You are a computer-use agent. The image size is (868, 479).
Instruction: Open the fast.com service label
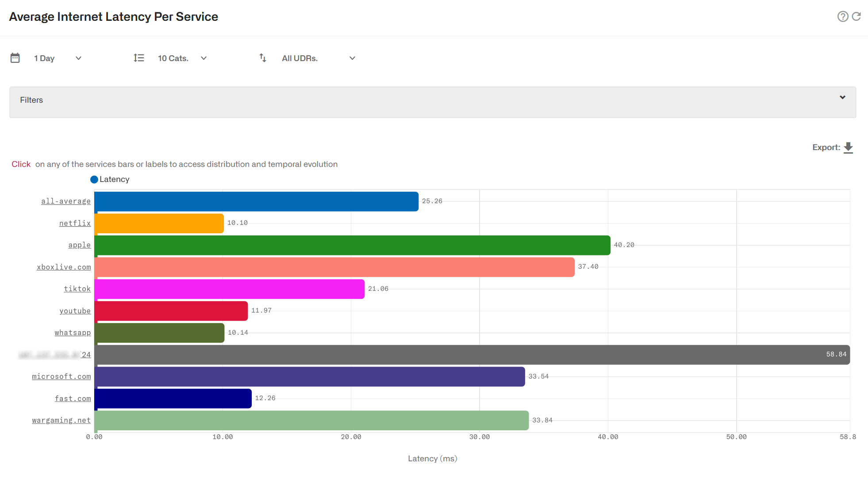[x=73, y=398]
